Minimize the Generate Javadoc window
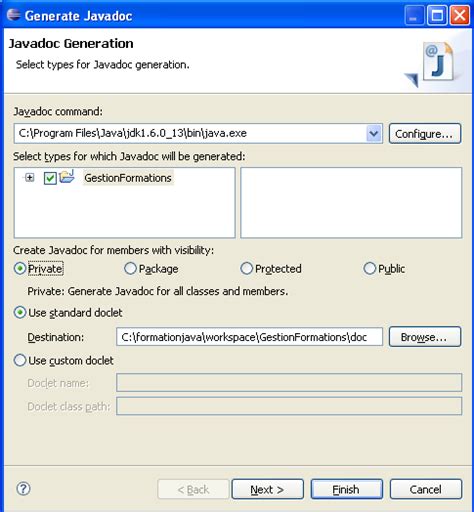This screenshot has height=512, width=474. click(414, 15)
